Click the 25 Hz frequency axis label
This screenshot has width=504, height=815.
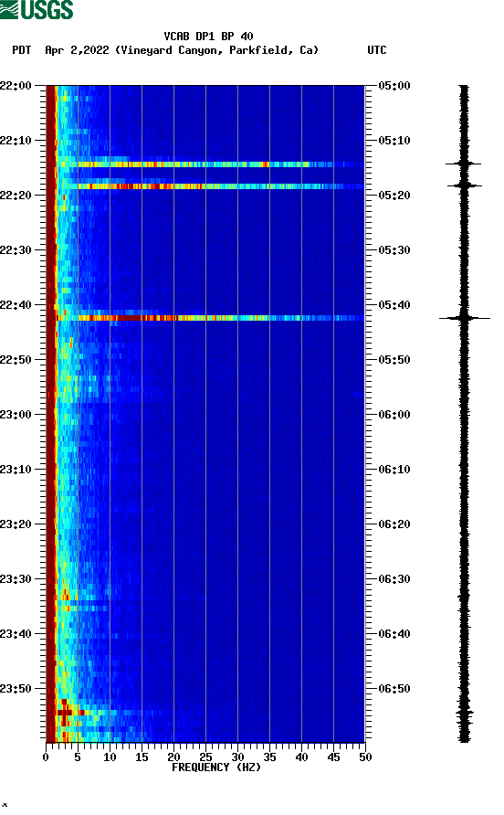pos(205,757)
